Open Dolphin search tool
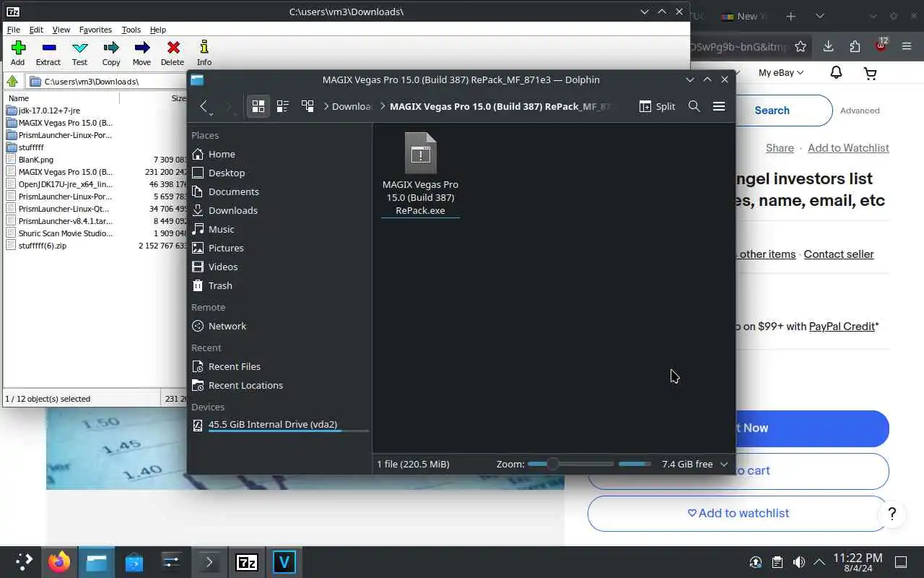 coord(694,106)
